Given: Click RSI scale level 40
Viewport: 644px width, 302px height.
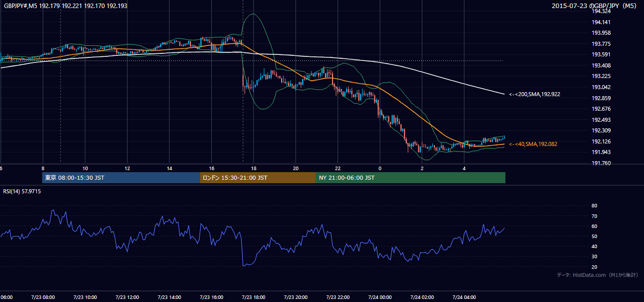Looking at the screenshot, I should tap(594, 246).
